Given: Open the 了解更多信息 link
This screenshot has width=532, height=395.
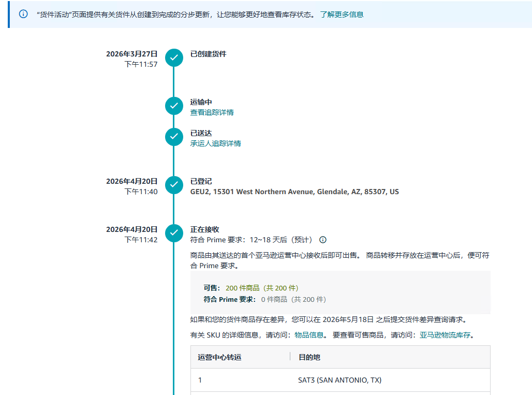Looking at the screenshot, I should pyautogui.click(x=342, y=14).
